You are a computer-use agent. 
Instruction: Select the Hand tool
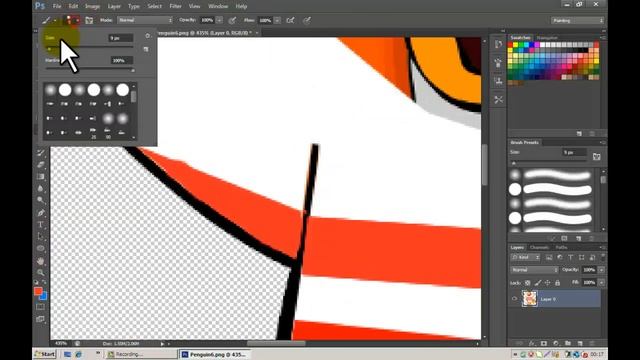click(40, 261)
